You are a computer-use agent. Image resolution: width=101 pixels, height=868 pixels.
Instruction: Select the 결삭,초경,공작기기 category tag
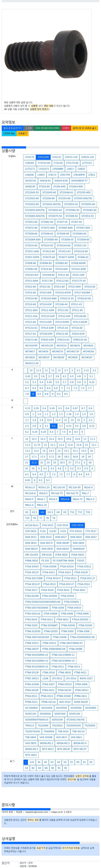(x=12, y=128)
